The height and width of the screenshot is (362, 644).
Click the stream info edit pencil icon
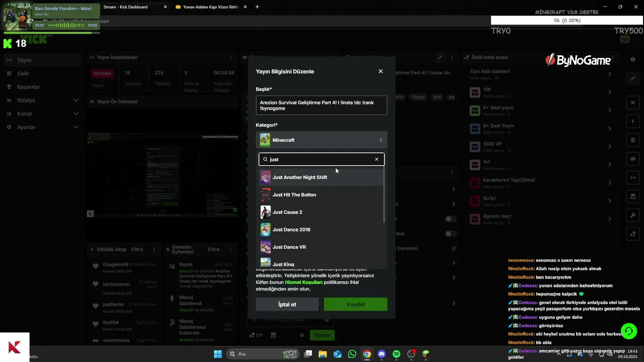pos(440,58)
